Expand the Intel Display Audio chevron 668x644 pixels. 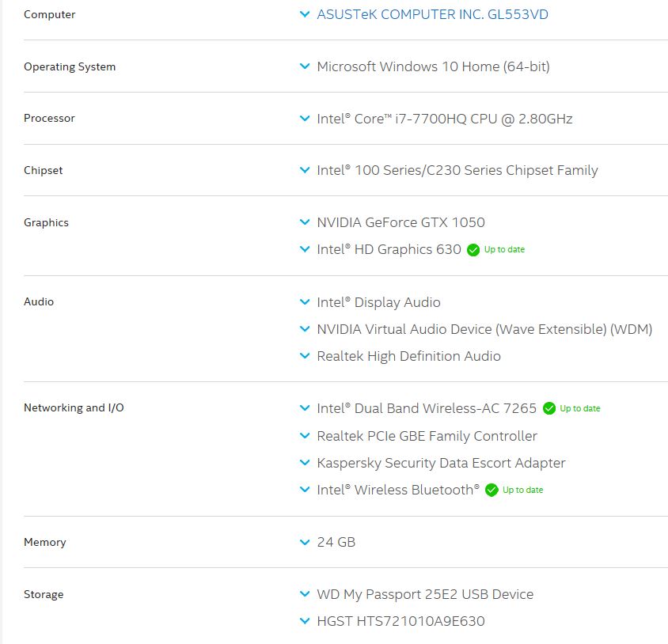click(305, 302)
